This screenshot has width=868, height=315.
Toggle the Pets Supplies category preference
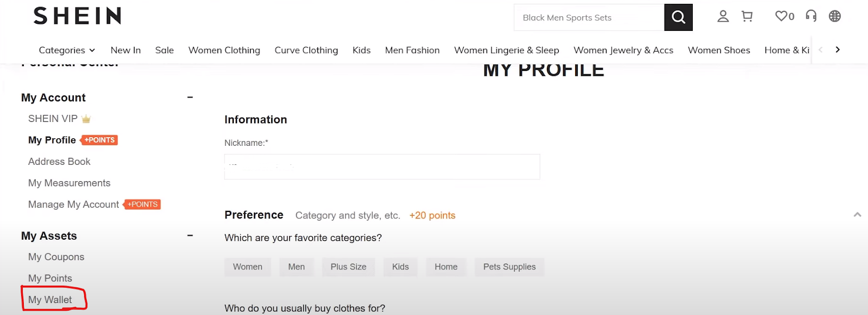click(509, 267)
